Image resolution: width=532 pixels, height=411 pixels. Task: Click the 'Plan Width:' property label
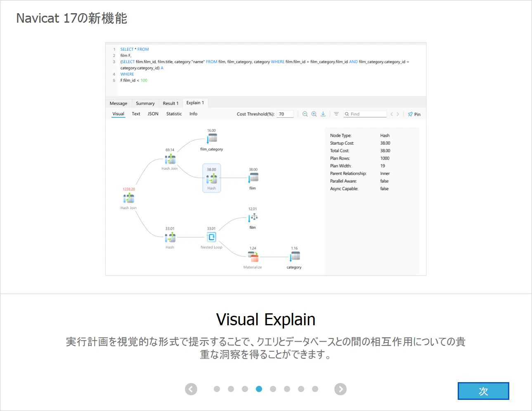click(x=341, y=166)
